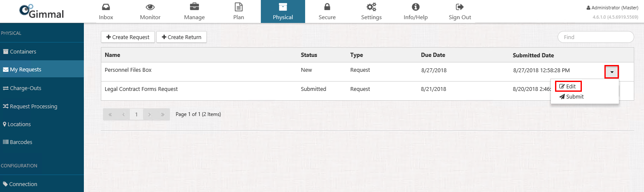Choose Edit from the dropdown menu
The width and height of the screenshot is (644, 192).
click(568, 86)
